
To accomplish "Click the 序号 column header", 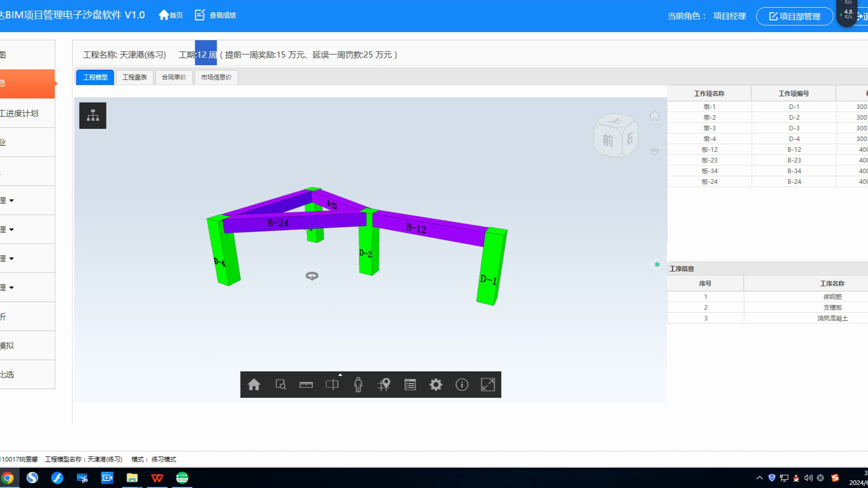I will pyautogui.click(x=705, y=283).
